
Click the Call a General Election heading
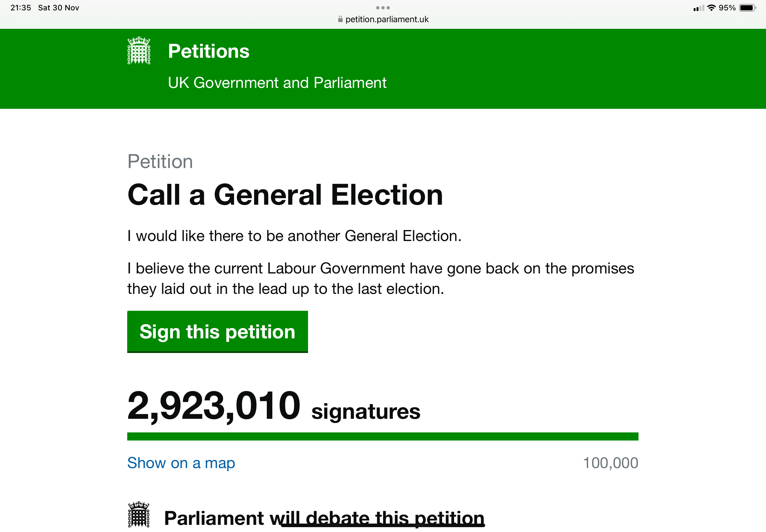(285, 195)
